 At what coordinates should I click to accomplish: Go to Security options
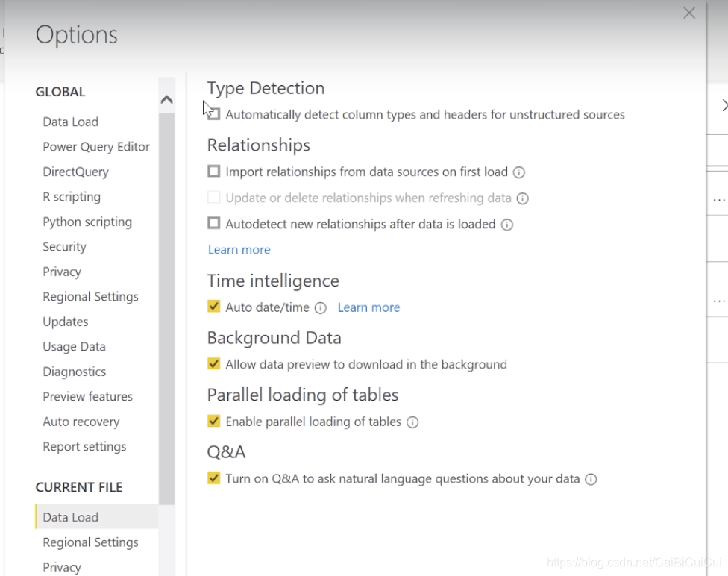click(65, 247)
